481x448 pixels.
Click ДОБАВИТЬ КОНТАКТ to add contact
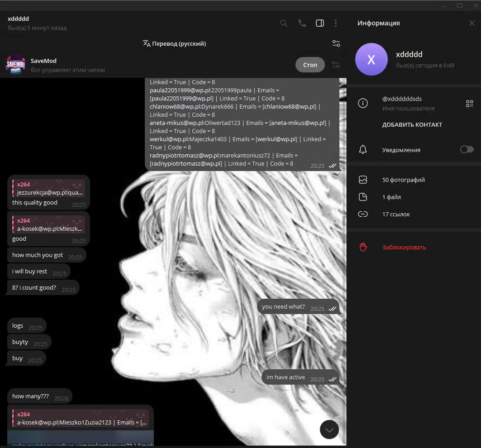point(412,124)
